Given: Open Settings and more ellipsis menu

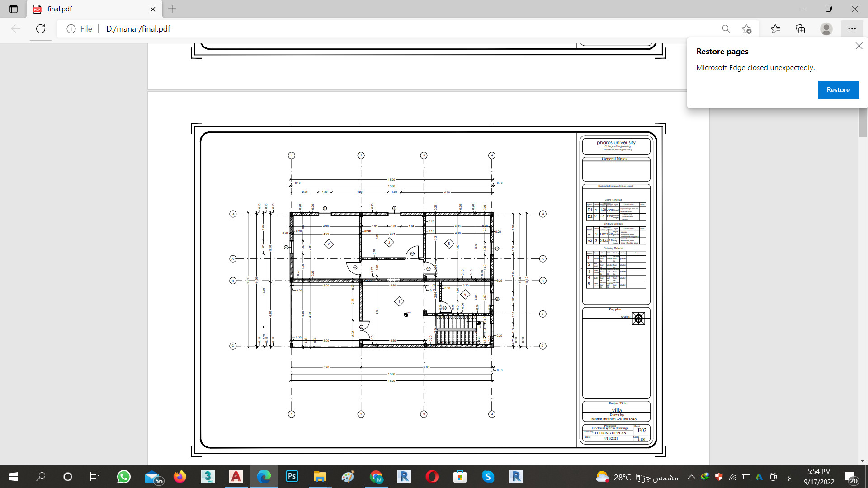Looking at the screenshot, I should [x=852, y=29].
